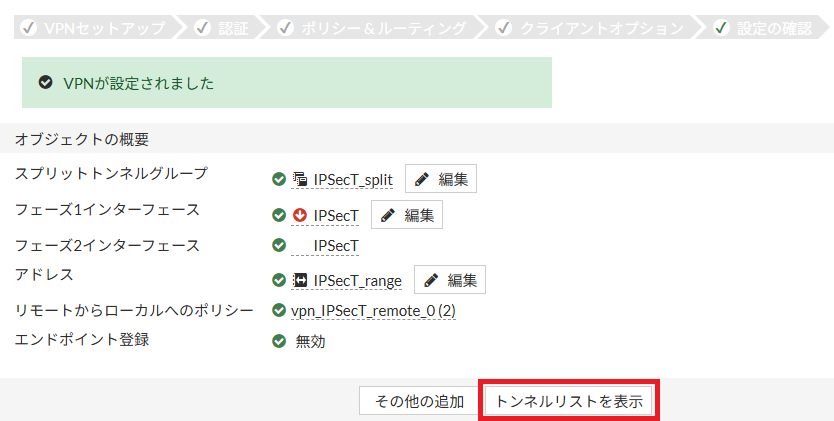834x421 pixels.
Task: Select the ポリシー＆ルーティング wizard step
Action: click(x=372, y=28)
